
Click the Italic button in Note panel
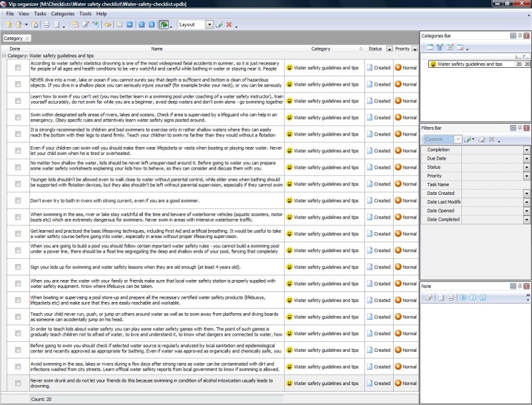coord(471,297)
